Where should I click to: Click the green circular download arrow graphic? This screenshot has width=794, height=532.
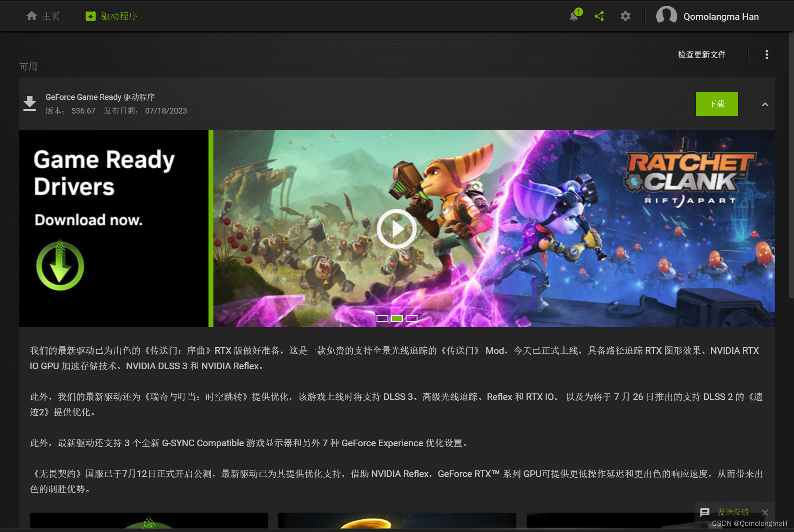pos(60,266)
